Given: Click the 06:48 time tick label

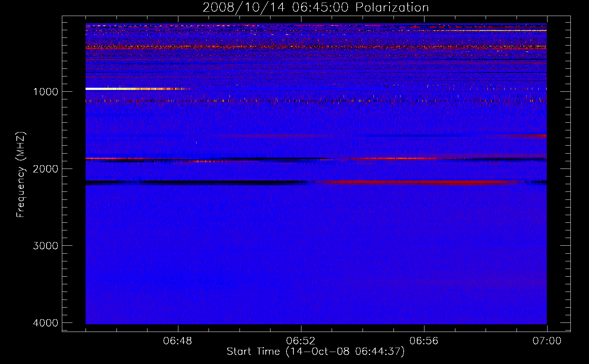Looking at the screenshot, I should (x=178, y=341).
